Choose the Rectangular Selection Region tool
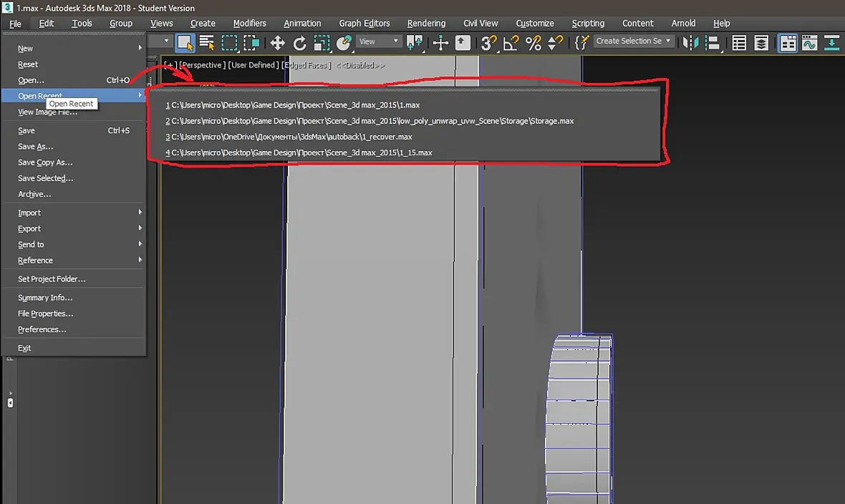Image resolution: width=845 pixels, height=504 pixels. point(229,42)
